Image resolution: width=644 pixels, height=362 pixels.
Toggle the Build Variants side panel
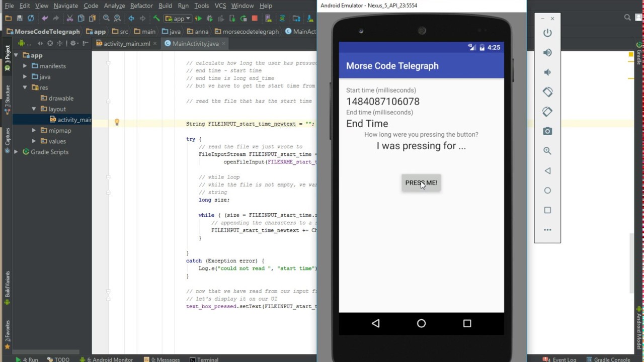tap(7, 289)
